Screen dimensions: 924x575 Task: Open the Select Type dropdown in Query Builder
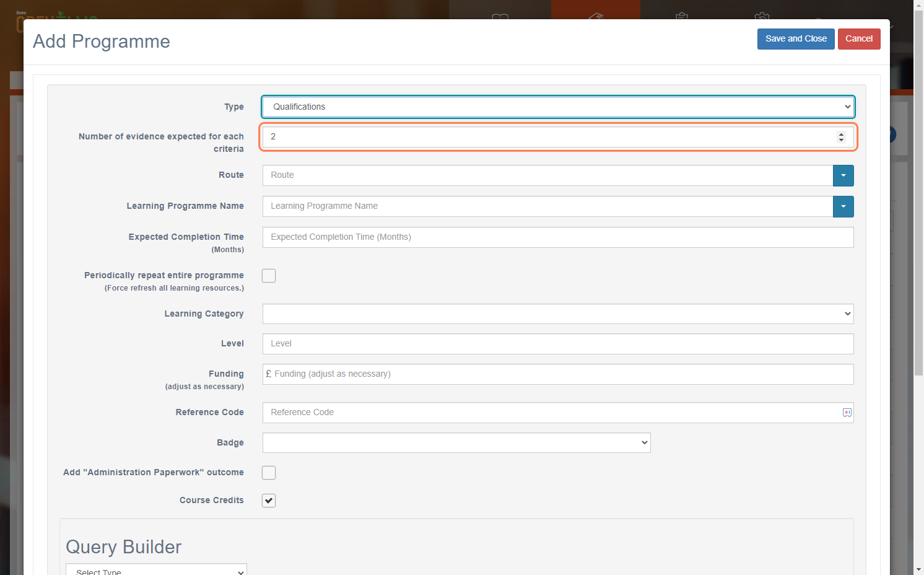pos(156,570)
